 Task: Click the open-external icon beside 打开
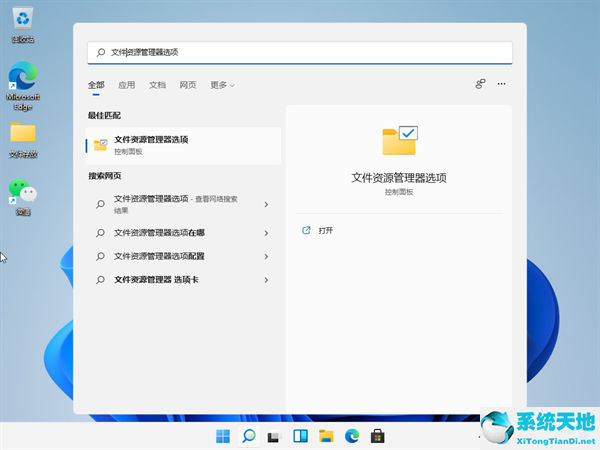[x=306, y=230]
